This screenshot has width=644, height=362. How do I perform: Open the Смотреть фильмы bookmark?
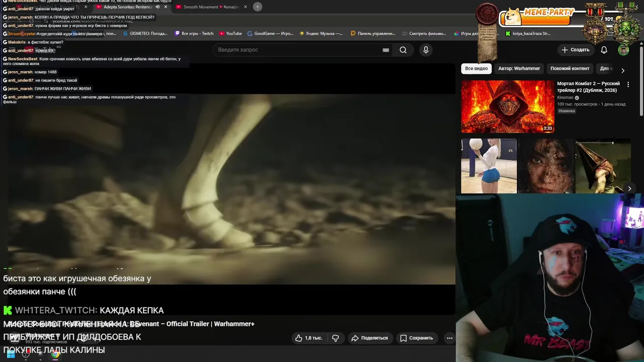(424, 34)
